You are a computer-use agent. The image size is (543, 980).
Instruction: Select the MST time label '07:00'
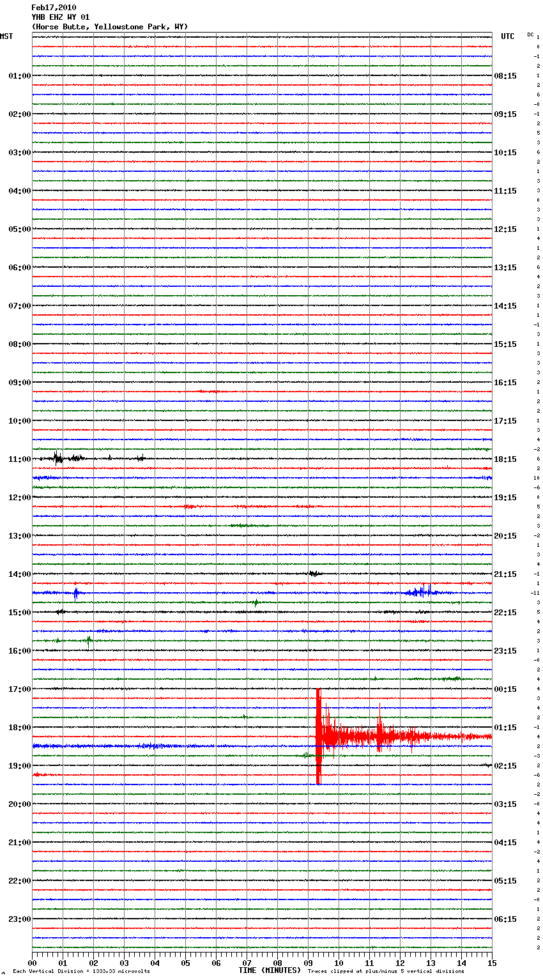(x=20, y=306)
